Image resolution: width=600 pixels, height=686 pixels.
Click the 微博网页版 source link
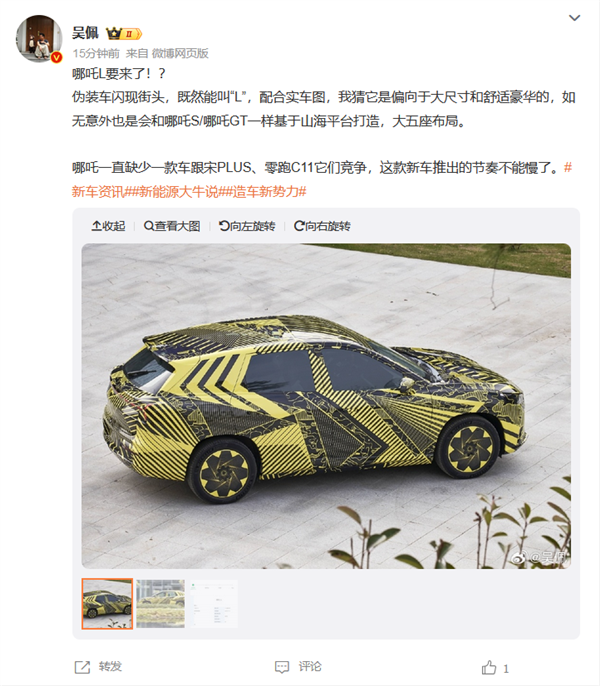pyautogui.click(x=180, y=53)
